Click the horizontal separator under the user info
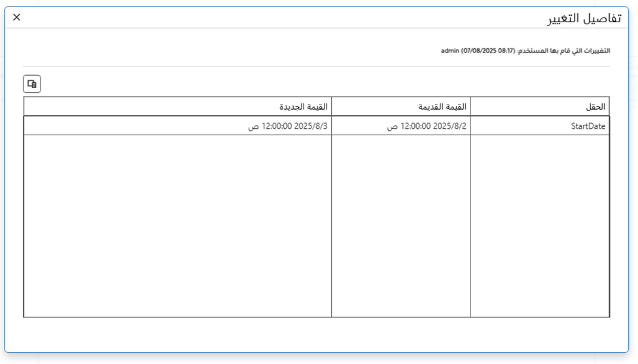The height and width of the screenshot is (364, 638). pyautogui.click(x=316, y=66)
